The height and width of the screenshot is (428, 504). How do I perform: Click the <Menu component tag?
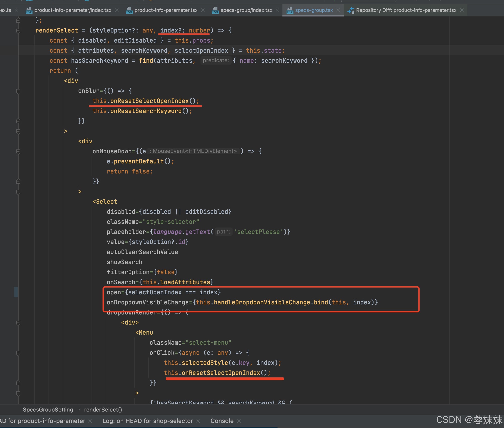point(144,333)
